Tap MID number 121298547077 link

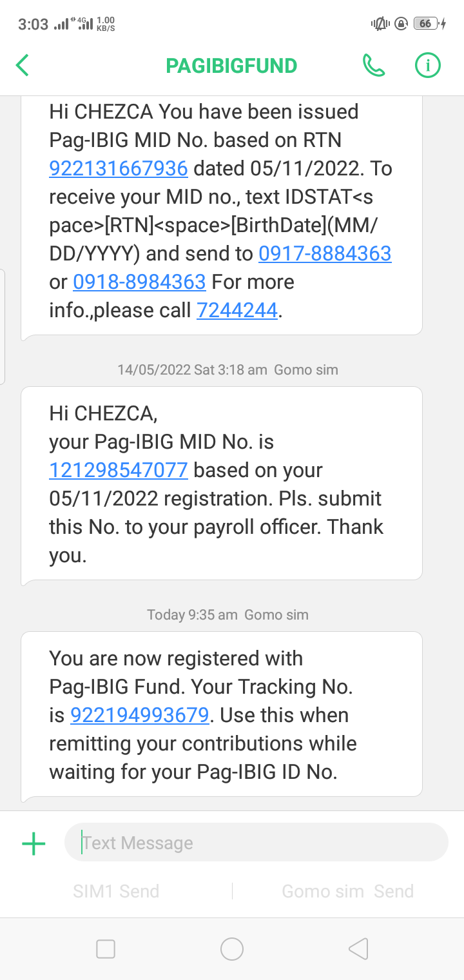point(119,471)
